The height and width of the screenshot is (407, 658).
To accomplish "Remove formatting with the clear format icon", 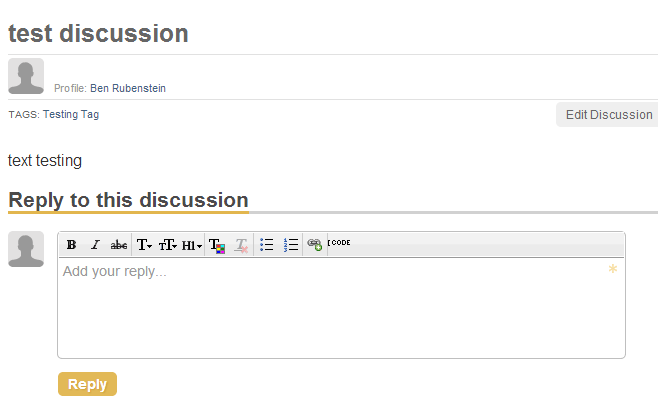I will (241, 245).
